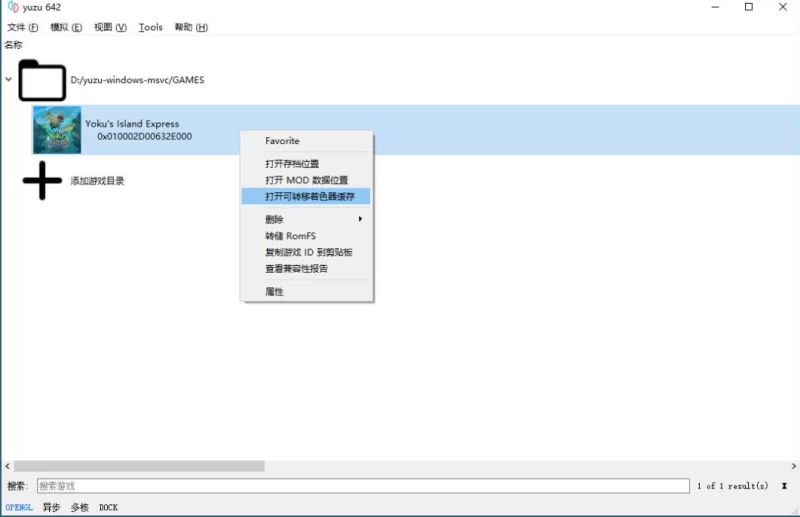
Task: Minimize the yuzu window
Action: 715,7
